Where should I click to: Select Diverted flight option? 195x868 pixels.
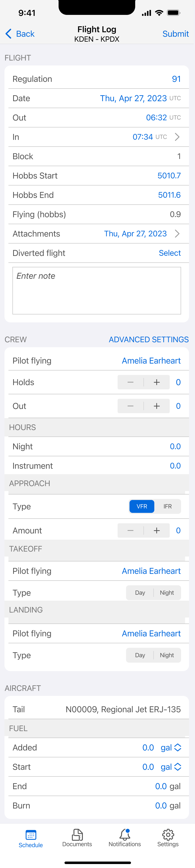(170, 253)
